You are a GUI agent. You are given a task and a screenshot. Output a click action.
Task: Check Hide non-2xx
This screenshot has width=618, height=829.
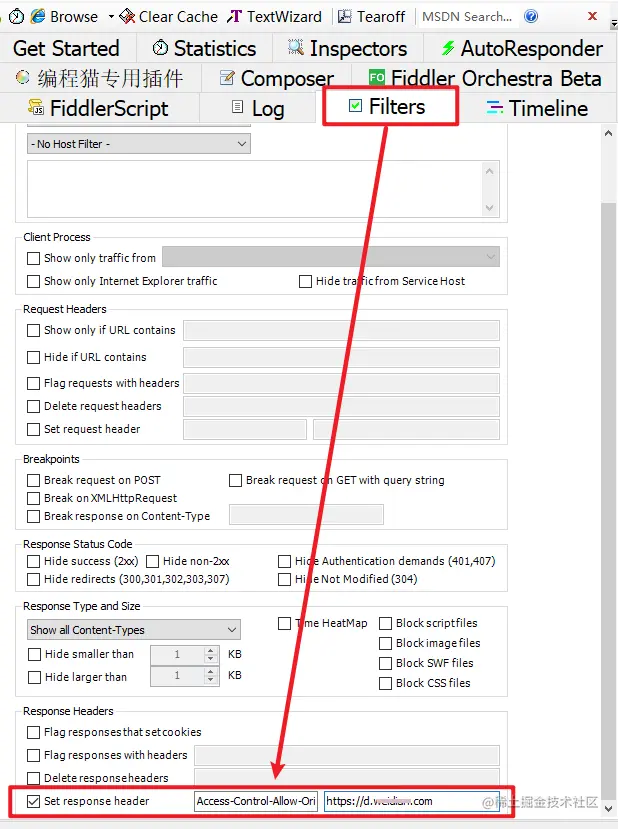(152, 561)
